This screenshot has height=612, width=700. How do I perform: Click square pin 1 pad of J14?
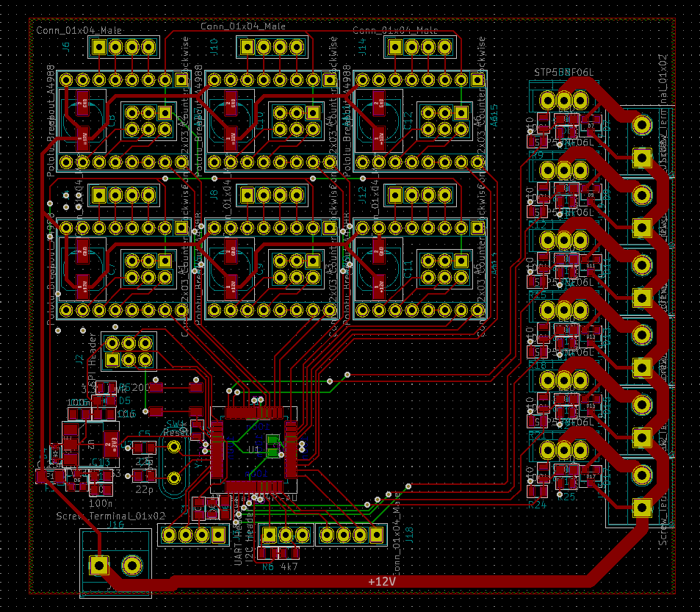click(395, 46)
